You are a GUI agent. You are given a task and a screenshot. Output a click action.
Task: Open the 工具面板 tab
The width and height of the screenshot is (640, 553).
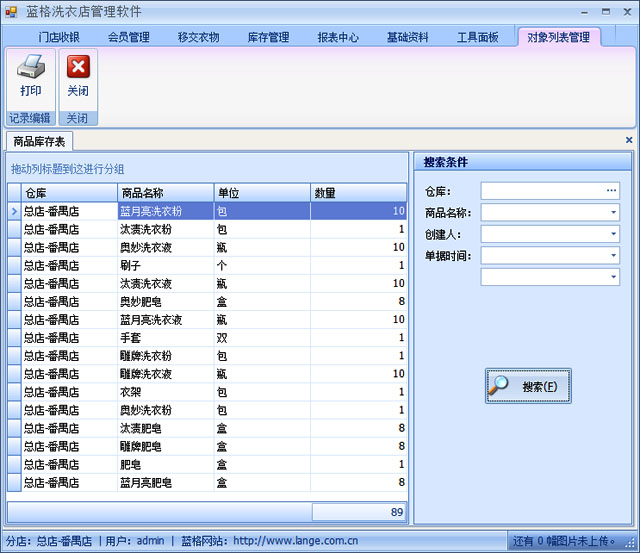(478, 37)
